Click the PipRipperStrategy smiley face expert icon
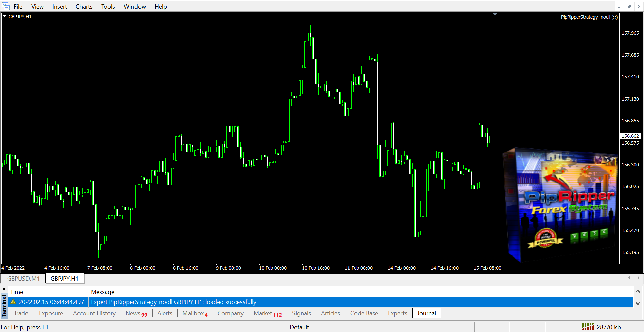644x332 pixels. [614, 17]
